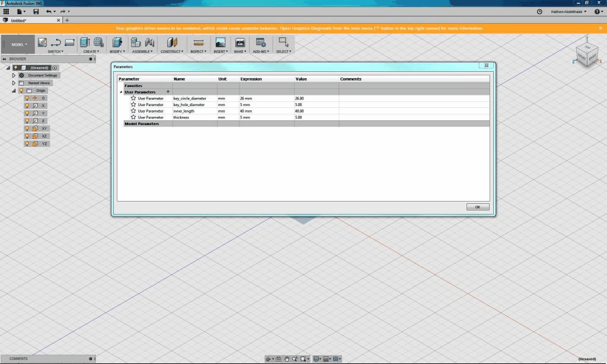The height and width of the screenshot is (364, 607).
Task: Collapse the (Unsaved) root component
Action: coord(8,68)
